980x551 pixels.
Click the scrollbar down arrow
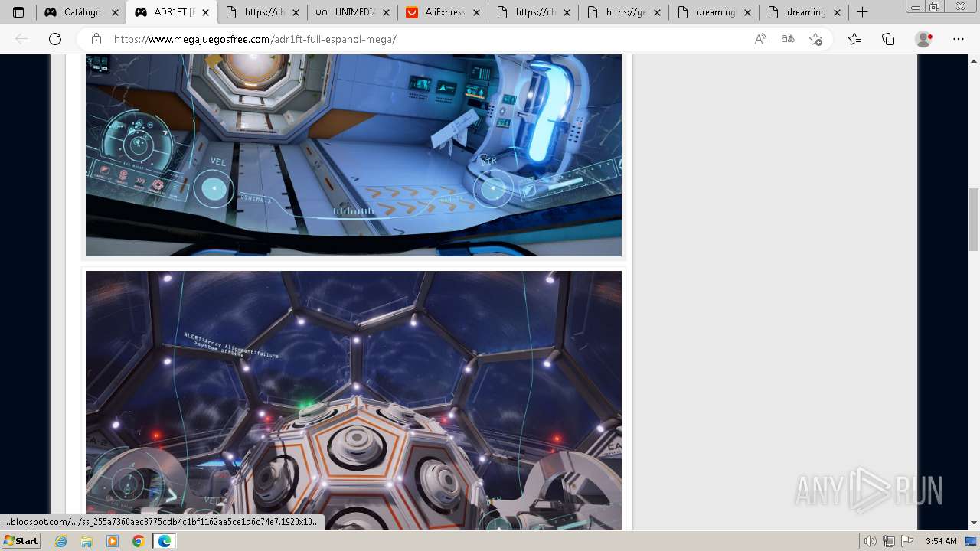click(x=974, y=523)
